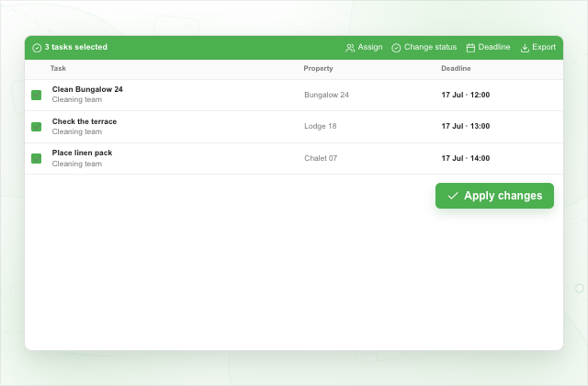Click the Lodge 18 property cell

(x=321, y=127)
